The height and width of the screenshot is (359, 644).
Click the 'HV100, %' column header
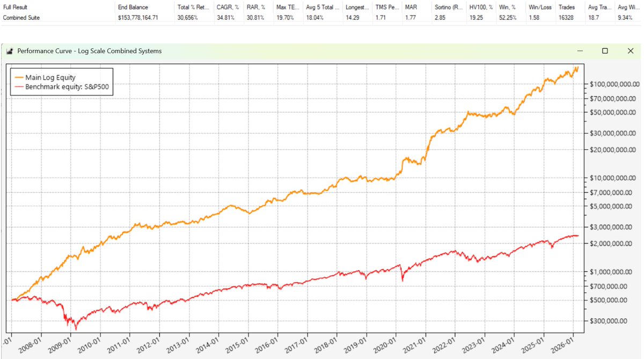coord(482,7)
